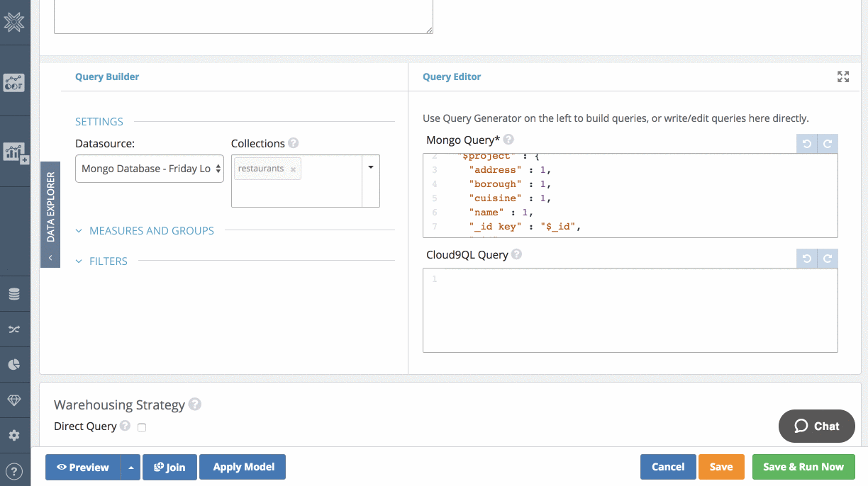Image resolution: width=868 pixels, height=486 pixels.
Task: Open help for Warehousing Strategy
Action: [x=195, y=405]
